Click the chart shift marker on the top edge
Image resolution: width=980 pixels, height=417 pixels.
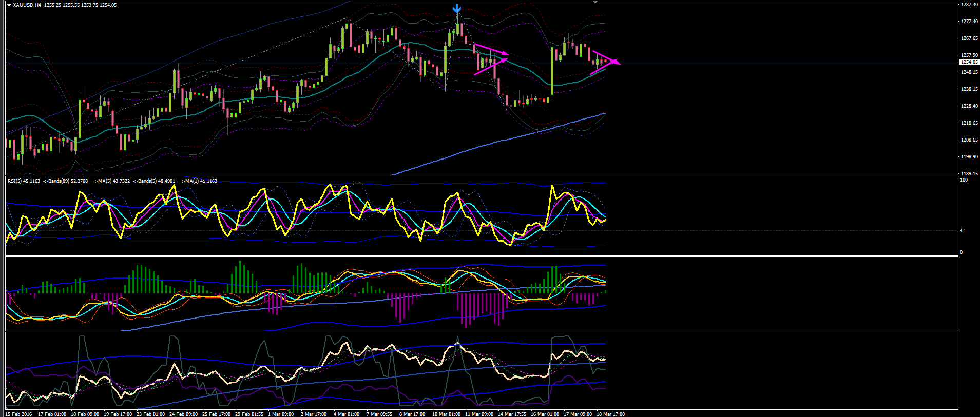click(x=595, y=3)
